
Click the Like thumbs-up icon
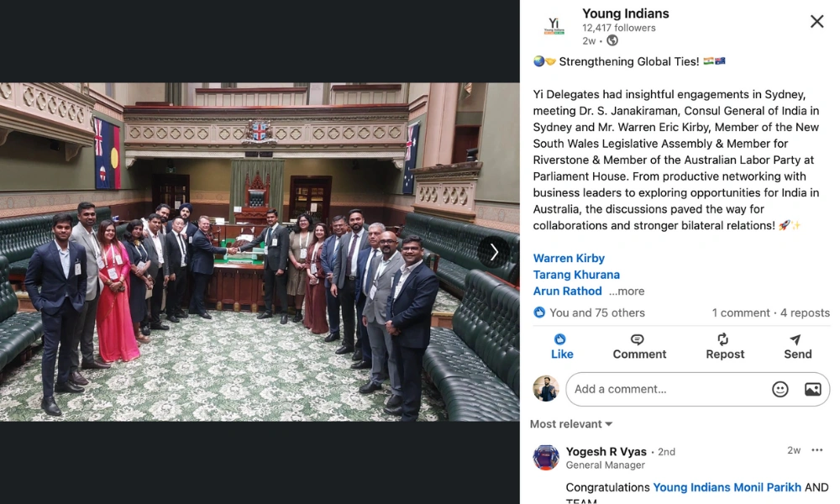click(559, 339)
